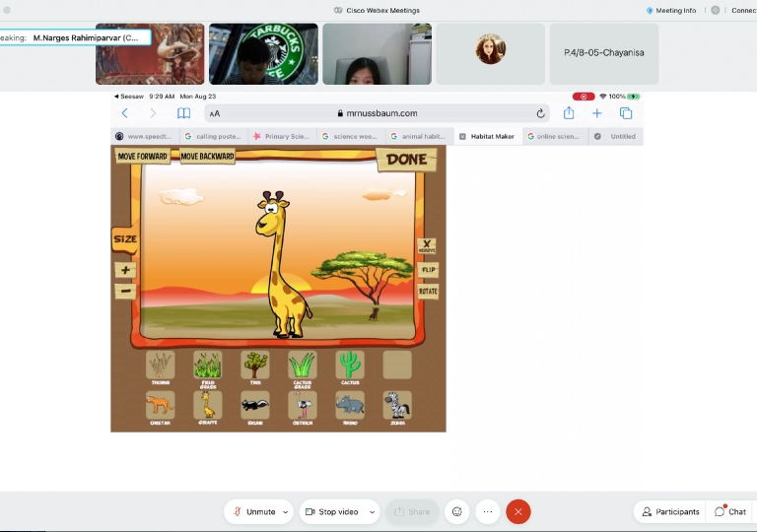Return to Seesaw app breadcrumb
This screenshot has height=532, width=757.
coord(129,97)
